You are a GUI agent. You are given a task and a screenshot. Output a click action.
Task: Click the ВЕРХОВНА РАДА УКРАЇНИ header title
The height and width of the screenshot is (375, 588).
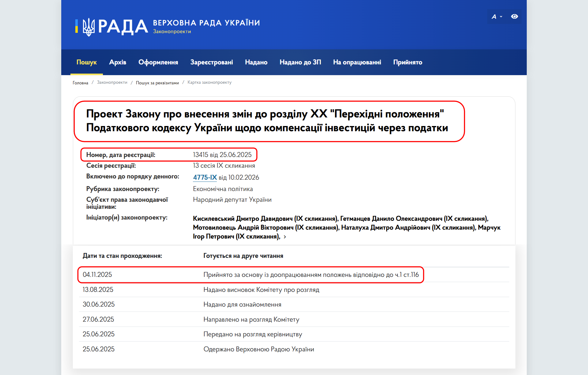tap(206, 23)
